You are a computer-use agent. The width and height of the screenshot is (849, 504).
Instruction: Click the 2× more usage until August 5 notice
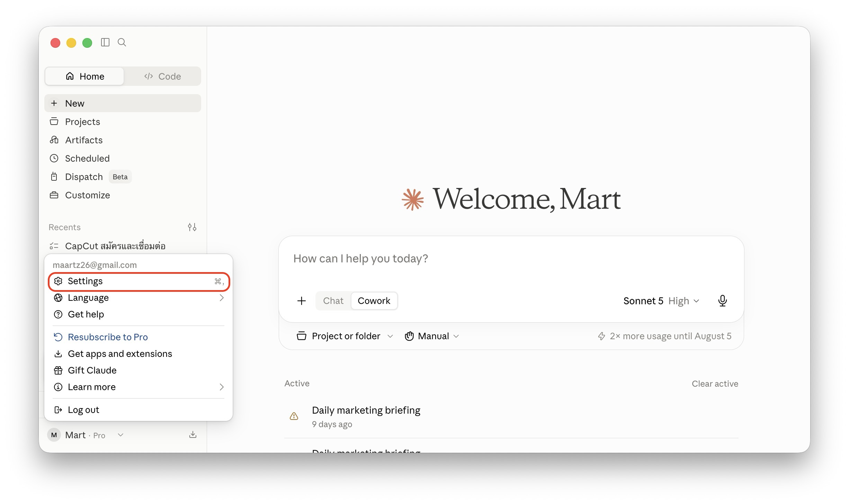click(x=664, y=336)
